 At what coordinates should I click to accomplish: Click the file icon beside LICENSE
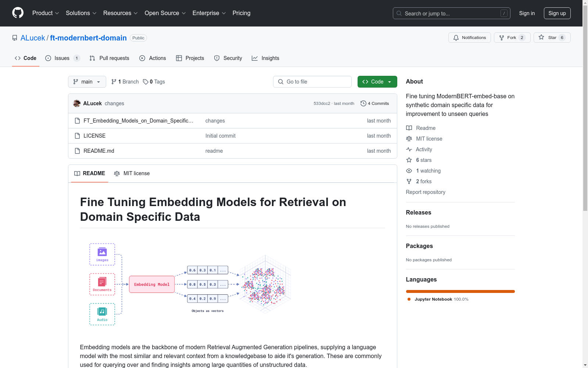pyautogui.click(x=77, y=136)
